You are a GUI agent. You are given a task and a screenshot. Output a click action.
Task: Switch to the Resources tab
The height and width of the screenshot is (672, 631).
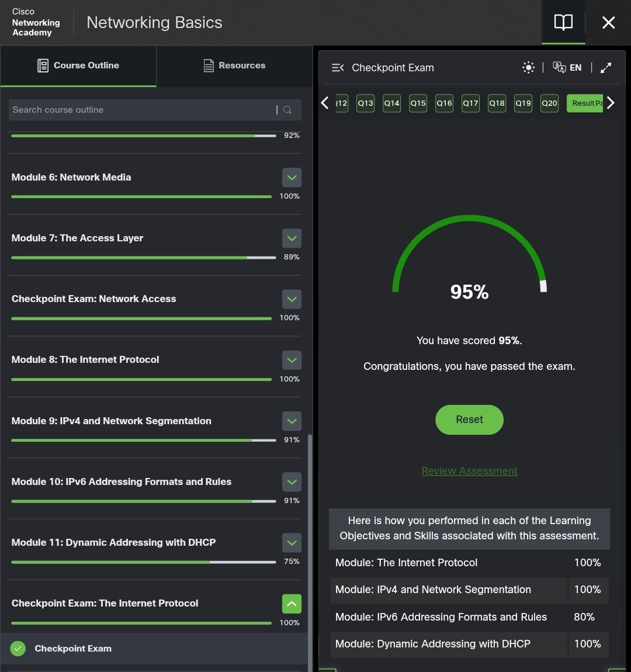[x=234, y=65]
